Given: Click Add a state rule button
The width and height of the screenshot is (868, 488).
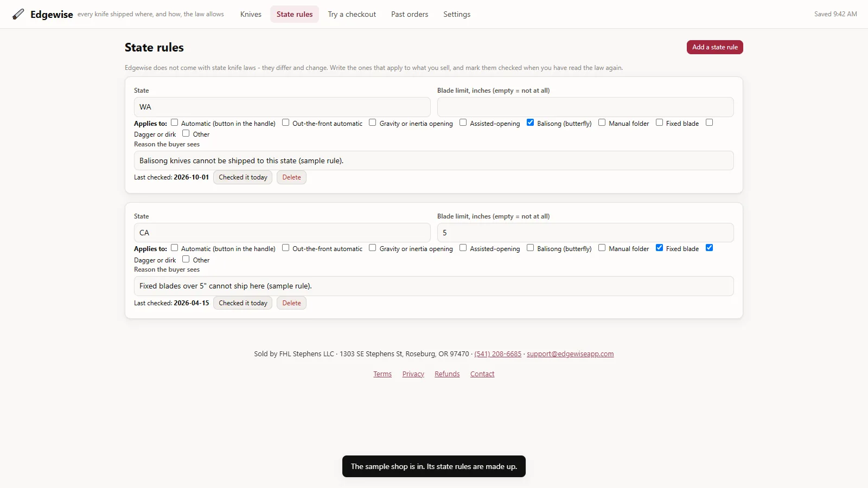Looking at the screenshot, I should (x=714, y=47).
